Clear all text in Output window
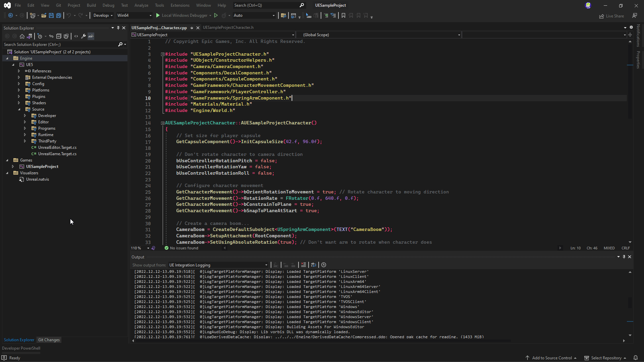Image resolution: width=644 pixels, height=362 pixels. point(304,265)
